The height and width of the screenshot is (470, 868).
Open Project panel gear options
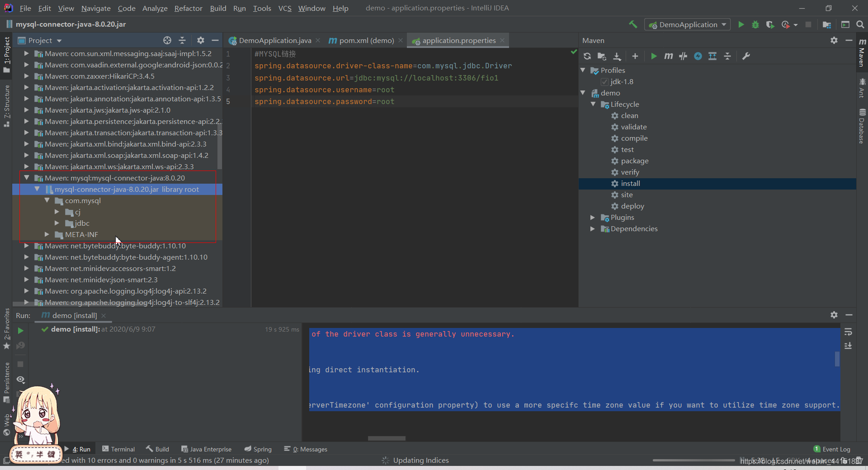coord(201,40)
